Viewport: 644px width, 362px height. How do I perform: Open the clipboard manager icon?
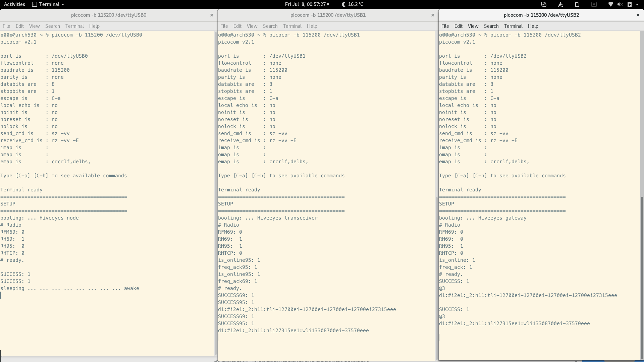click(x=577, y=4)
